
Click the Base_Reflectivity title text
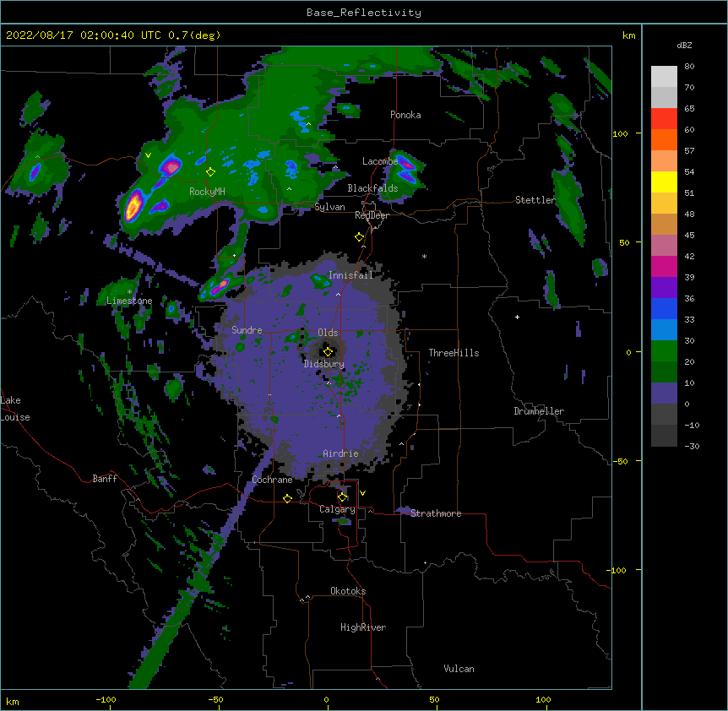click(364, 13)
